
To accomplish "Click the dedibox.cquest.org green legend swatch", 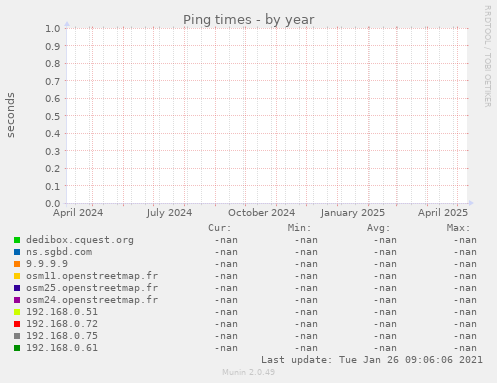I will (x=17, y=240).
